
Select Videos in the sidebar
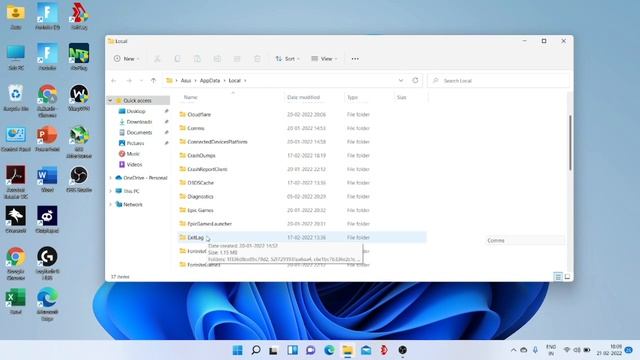click(x=134, y=164)
